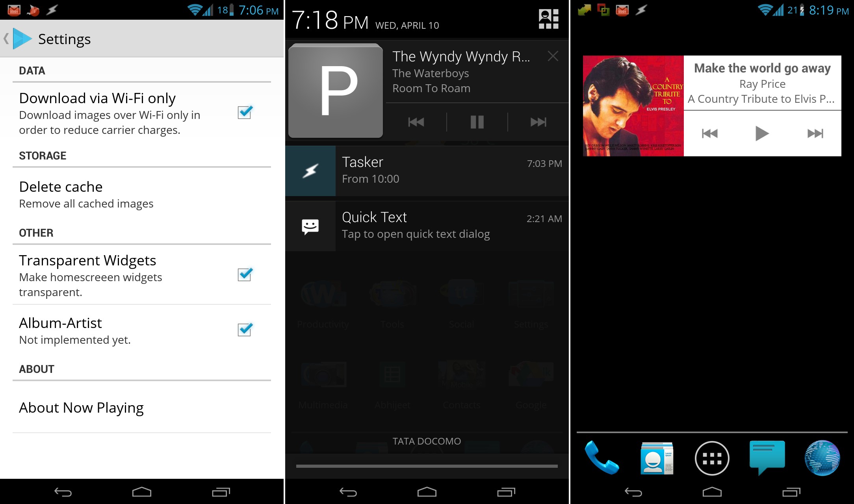This screenshot has height=504, width=854.
Task: Skip to next track in the Pandora notification
Action: [x=538, y=122]
